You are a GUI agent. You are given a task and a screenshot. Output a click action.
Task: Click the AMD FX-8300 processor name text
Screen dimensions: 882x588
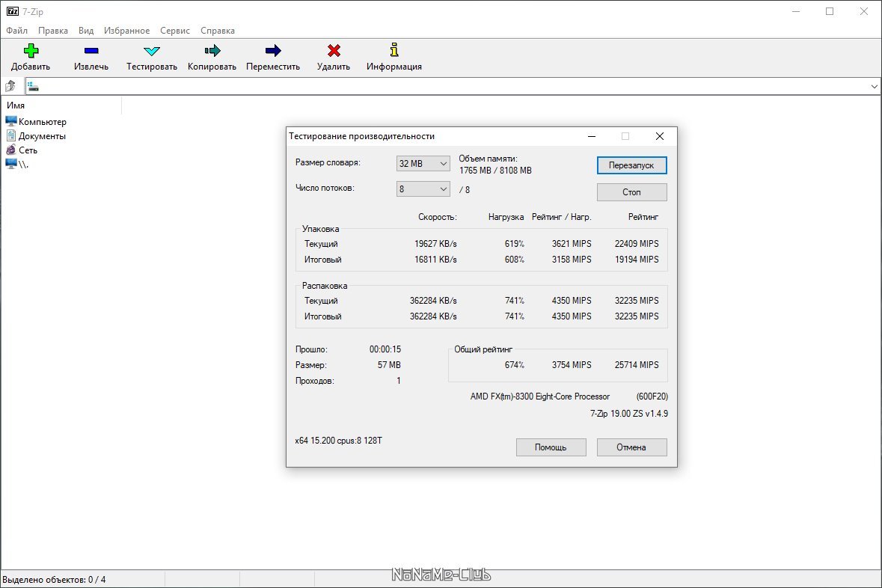[540, 396]
